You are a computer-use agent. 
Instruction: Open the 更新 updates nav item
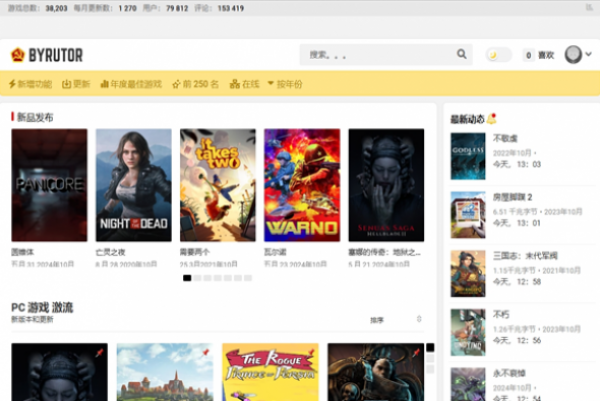(x=76, y=84)
